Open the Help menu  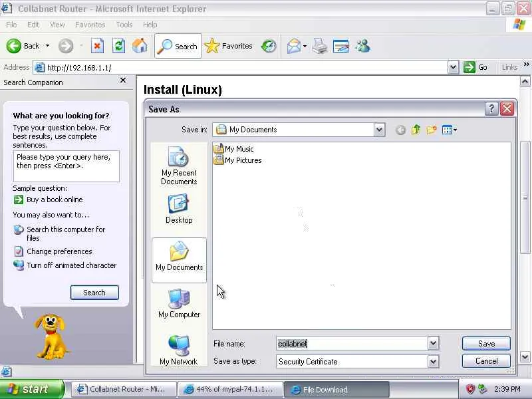pos(150,25)
